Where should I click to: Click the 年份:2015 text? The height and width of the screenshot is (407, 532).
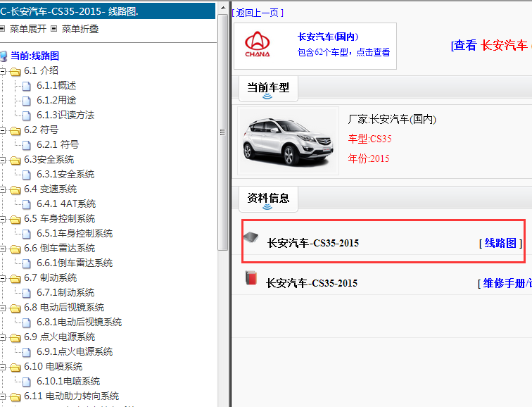point(369,158)
